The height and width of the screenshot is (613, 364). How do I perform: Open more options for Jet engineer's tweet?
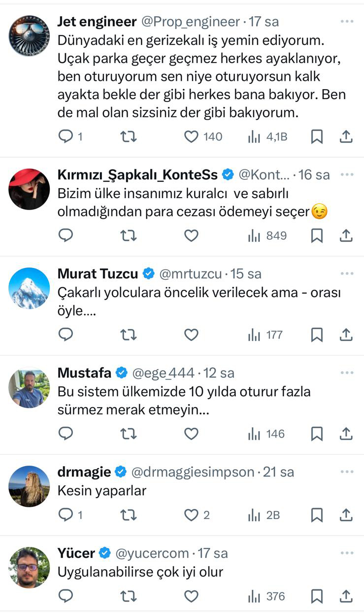click(x=347, y=22)
